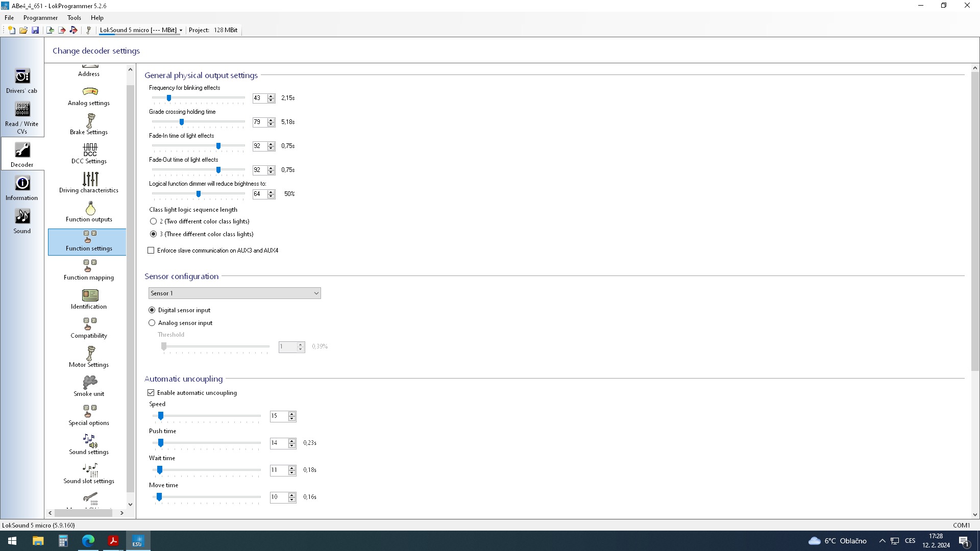Check Enforce slave communication on AUX3 and AUX4
The height and width of the screenshot is (551, 980).
(x=151, y=251)
